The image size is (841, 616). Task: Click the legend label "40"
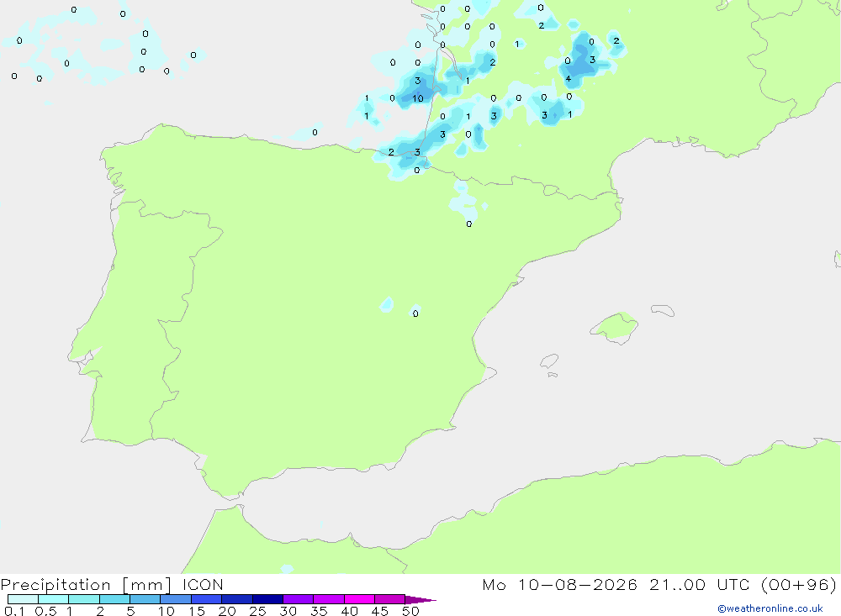coord(349,611)
